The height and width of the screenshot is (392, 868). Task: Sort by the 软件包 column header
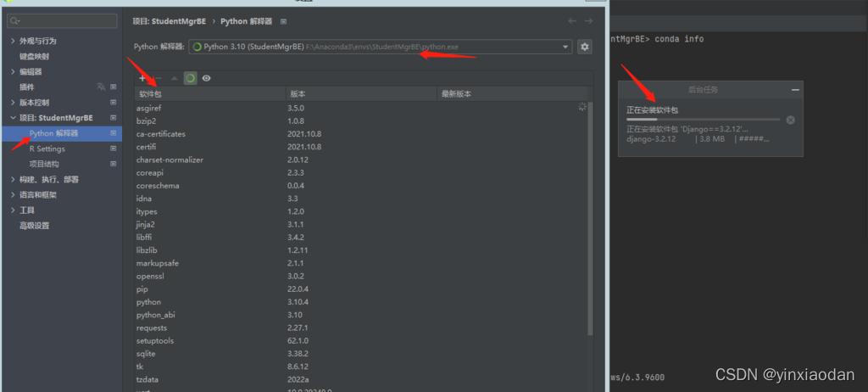pos(210,94)
